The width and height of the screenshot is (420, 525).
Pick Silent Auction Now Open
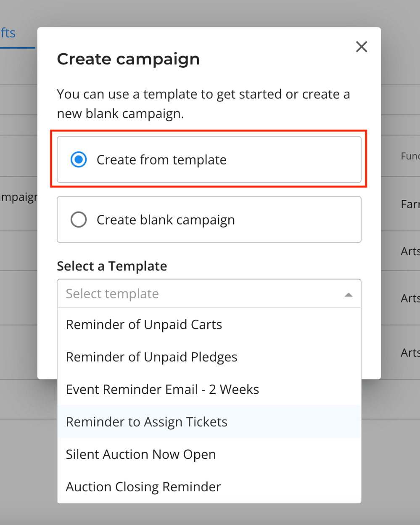(x=140, y=454)
